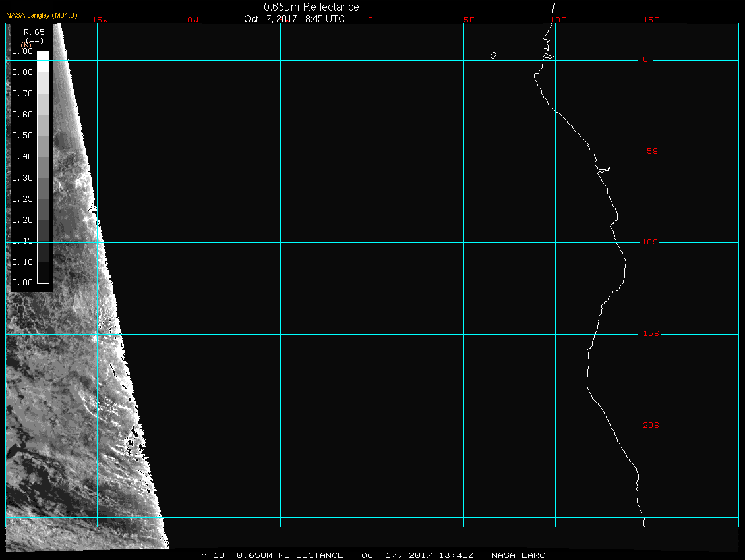Click the white top swatch of reflectance scale
This screenshot has height=560, width=745.
click(43, 56)
